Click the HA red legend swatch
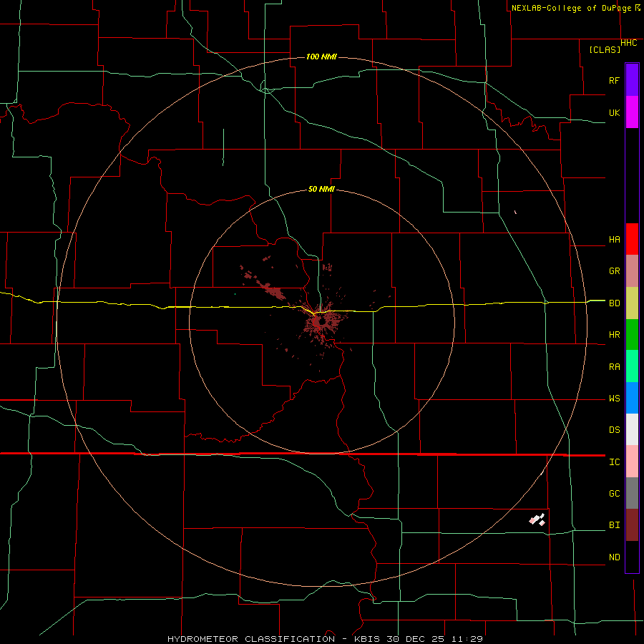This screenshot has width=644, height=644. tap(632, 239)
